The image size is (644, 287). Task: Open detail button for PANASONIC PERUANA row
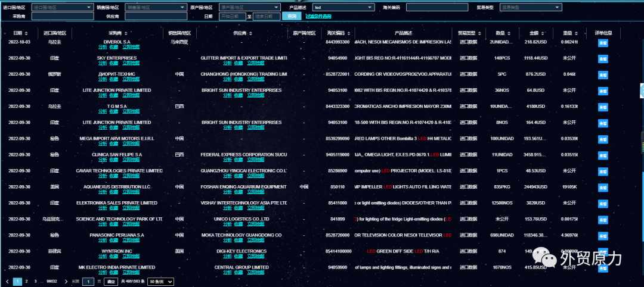click(x=603, y=236)
